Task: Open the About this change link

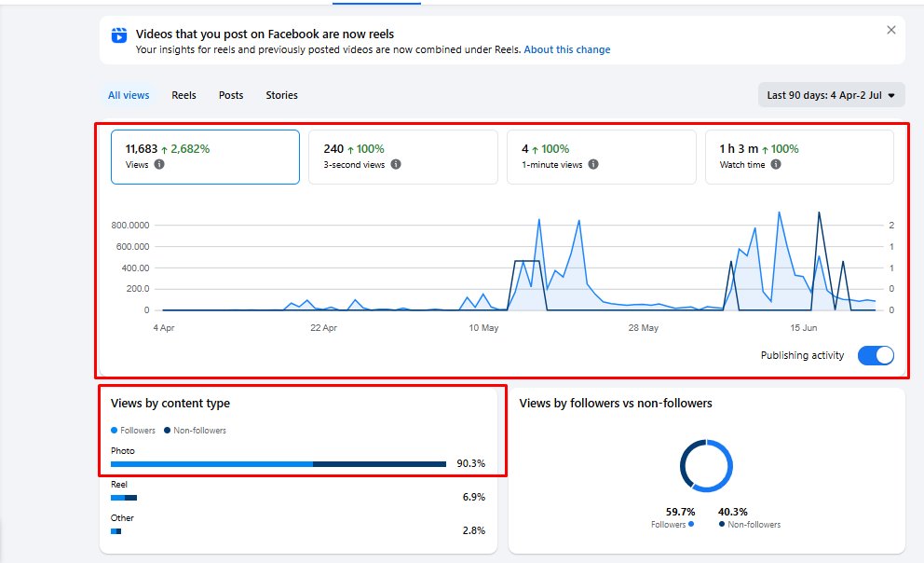Action: point(567,49)
